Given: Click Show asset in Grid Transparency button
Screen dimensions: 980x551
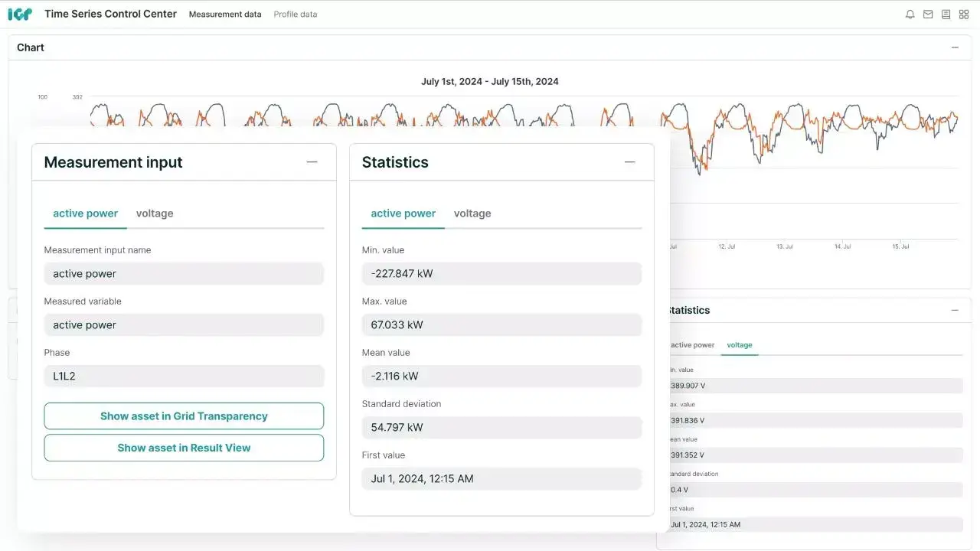Looking at the screenshot, I should click(184, 416).
